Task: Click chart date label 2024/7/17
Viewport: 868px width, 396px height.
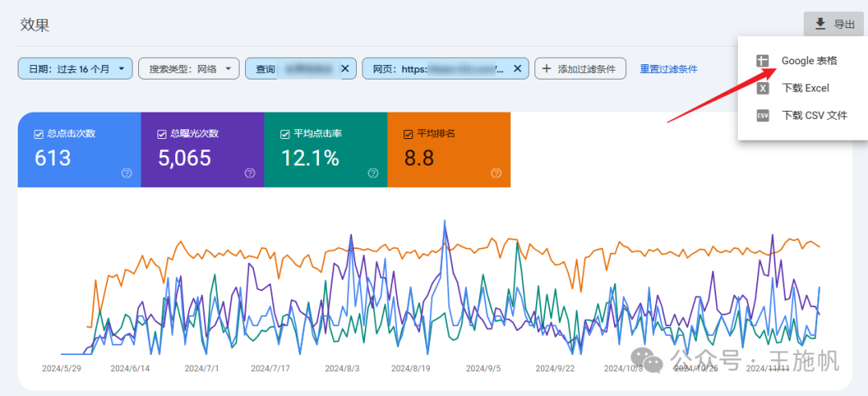Action: (270, 369)
